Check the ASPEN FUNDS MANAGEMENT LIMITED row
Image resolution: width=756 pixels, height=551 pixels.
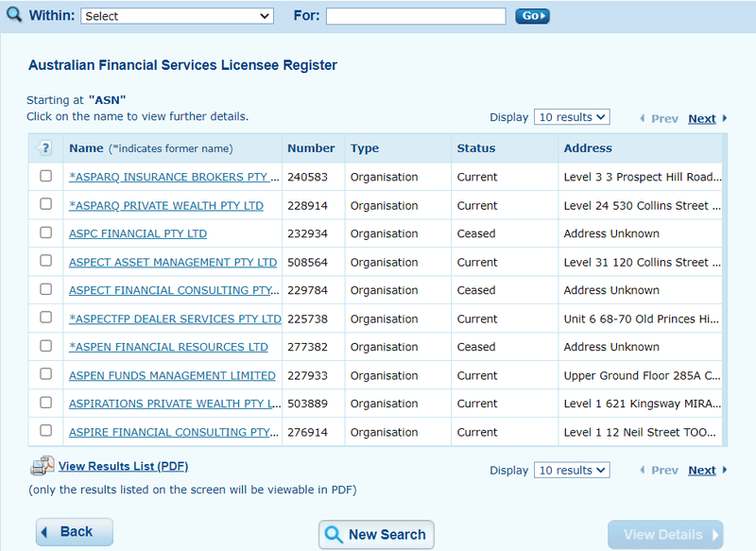45,374
